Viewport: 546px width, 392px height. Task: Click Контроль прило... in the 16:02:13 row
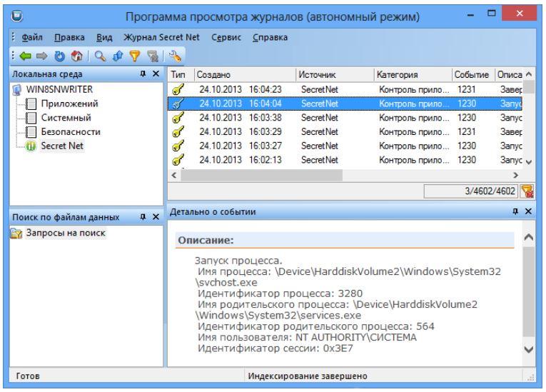click(414, 160)
